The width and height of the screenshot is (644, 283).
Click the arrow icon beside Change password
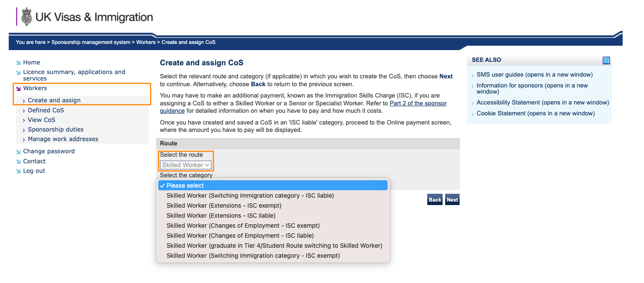pyautogui.click(x=18, y=152)
